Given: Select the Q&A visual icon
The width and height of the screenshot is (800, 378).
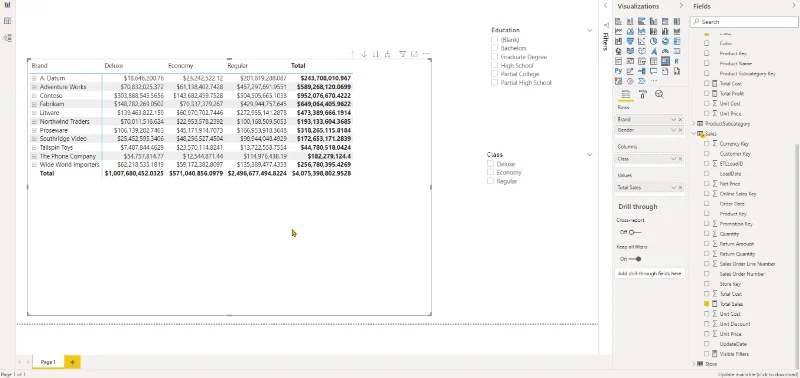Looking at the screenshot, I should click(x=653, y=71).
